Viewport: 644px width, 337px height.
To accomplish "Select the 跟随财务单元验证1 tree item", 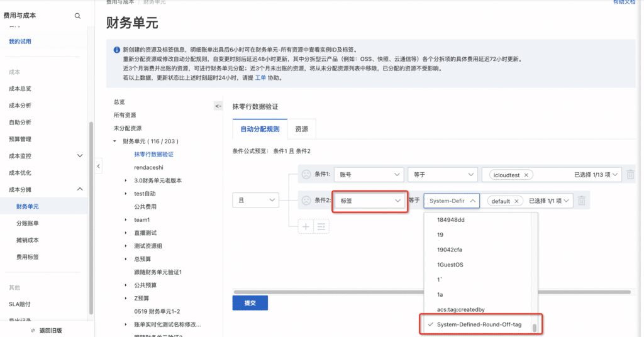I will click(x=158, y=272).
